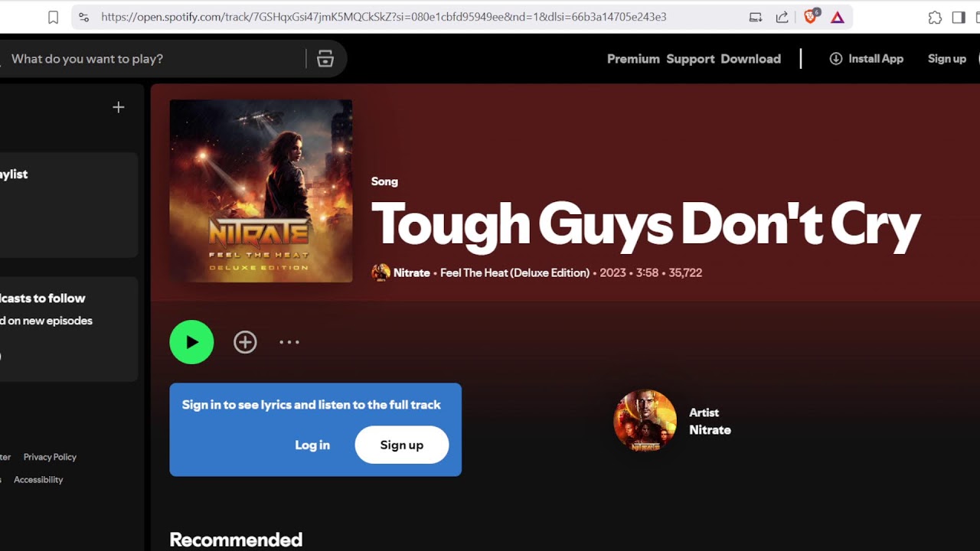This screenshot has width=980, height=551.
Task: Click the 'Sign in to see lyrics' message
Action: pos(312,405)
